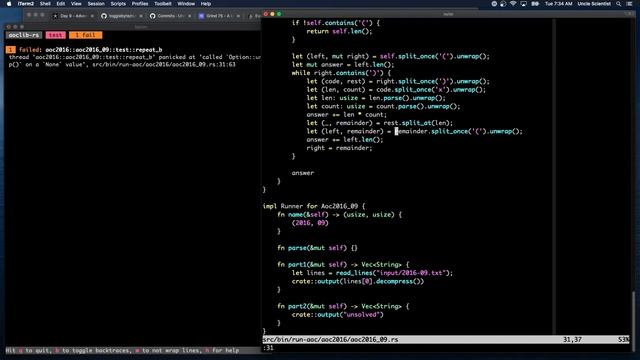640x360 pixels.
Task: Click the orange failure number 1 marker
Action: tap(11, 50)
